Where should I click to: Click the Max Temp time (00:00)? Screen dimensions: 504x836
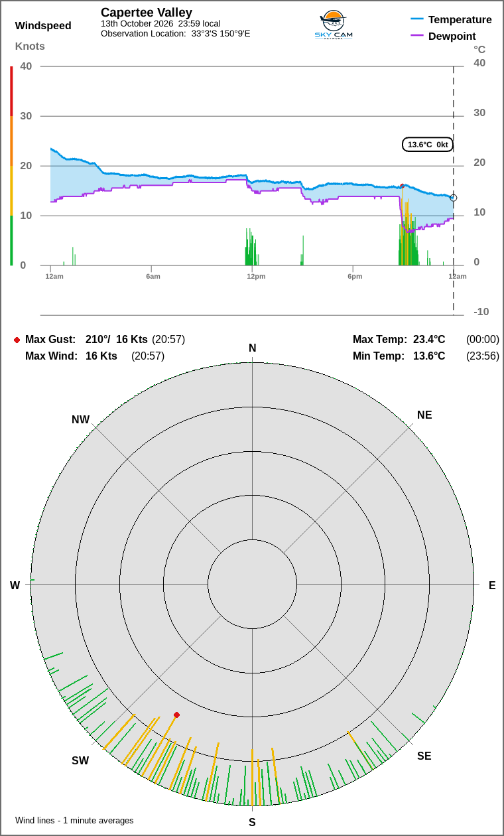tap(483, 340)
